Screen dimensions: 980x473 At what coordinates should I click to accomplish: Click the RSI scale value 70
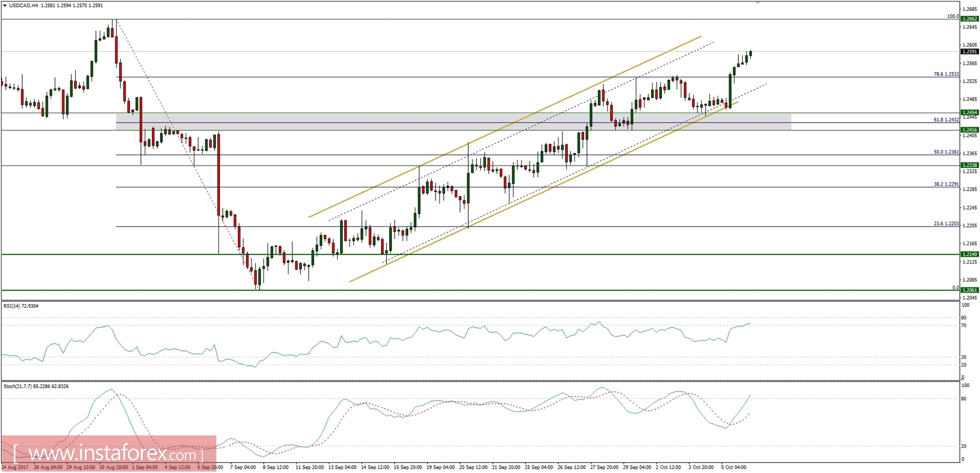[964, 326]
